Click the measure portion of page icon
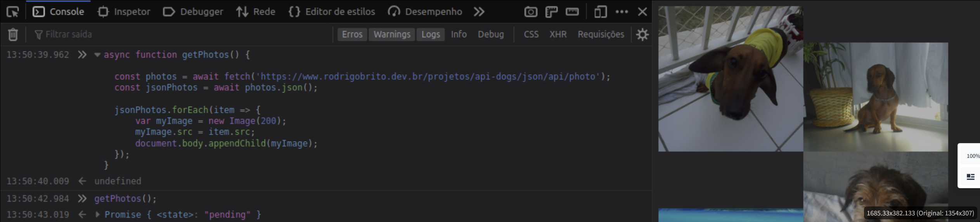 point(572,12)
